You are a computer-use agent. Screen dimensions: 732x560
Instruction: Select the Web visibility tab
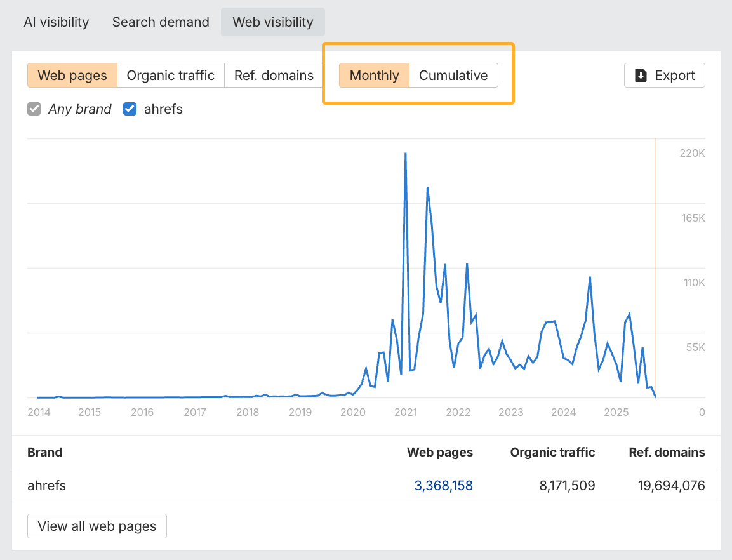(272, 22)
